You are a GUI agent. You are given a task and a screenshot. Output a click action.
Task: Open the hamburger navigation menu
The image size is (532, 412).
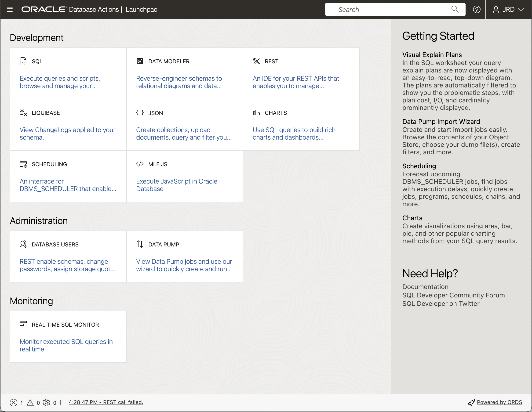point(10,10)
